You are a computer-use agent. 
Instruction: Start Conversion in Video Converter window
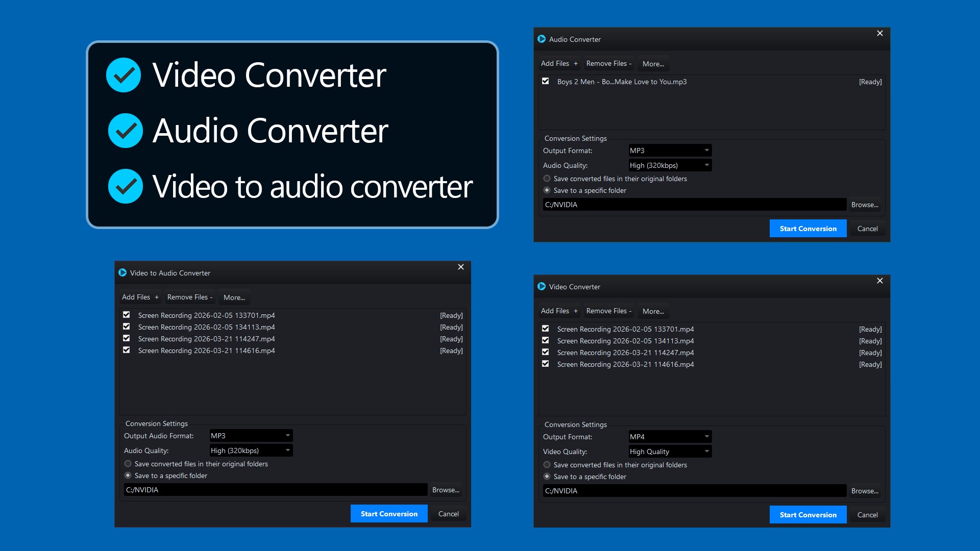pos(808,515)
